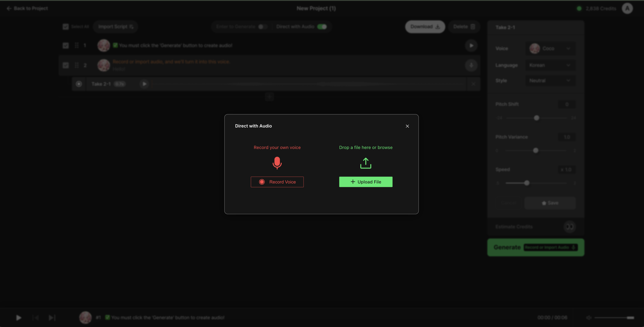
Task: Click the Speed value field
Action: (x=567, y=170)
